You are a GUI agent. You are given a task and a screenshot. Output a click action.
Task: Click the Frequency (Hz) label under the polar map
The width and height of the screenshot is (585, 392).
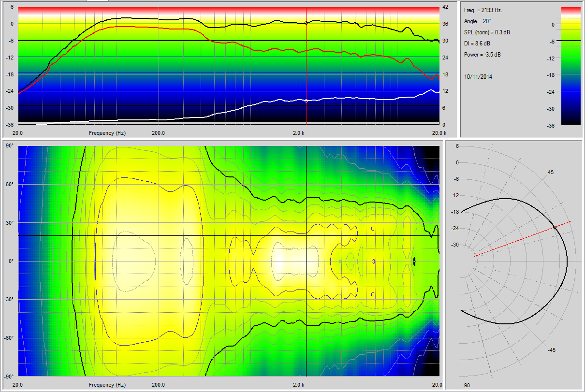pyautogui.click(x=107, y=385)
